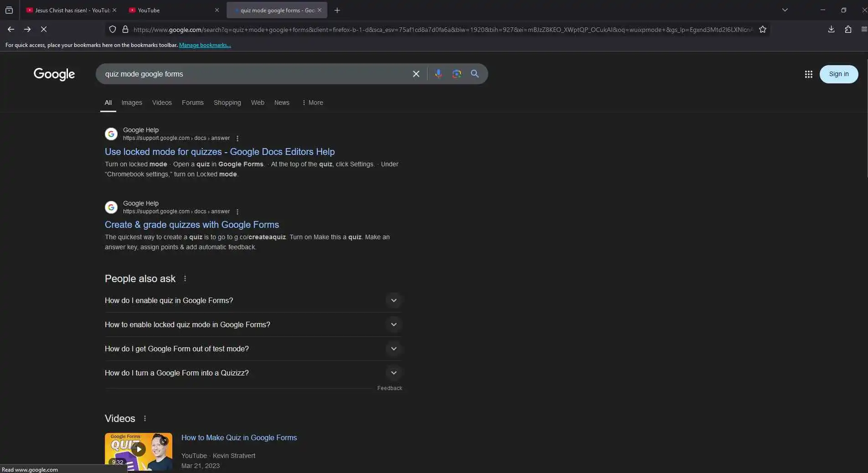This screenshot has height=473, width=868.
Task: Open the More search filters dropdown
Action: (x=312, y=103)
